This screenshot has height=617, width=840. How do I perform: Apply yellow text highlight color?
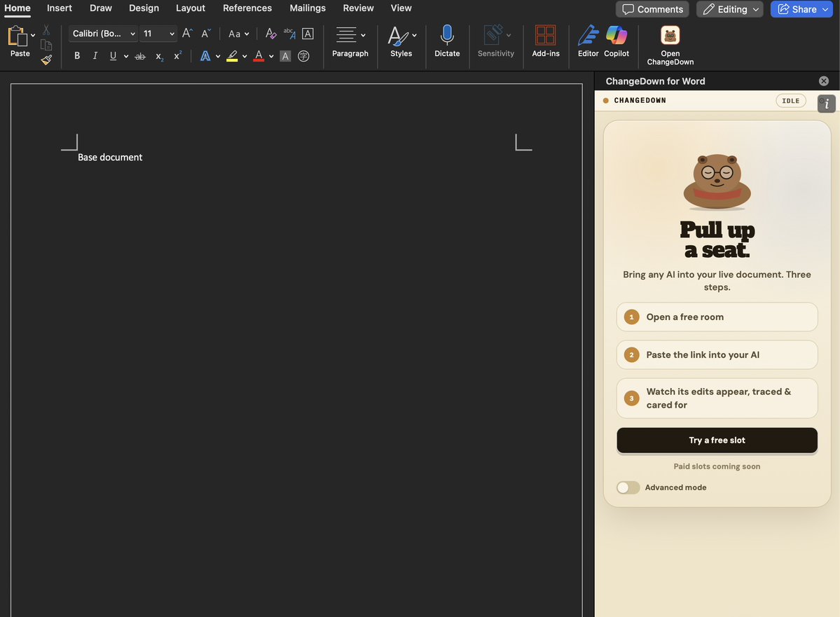232,56
